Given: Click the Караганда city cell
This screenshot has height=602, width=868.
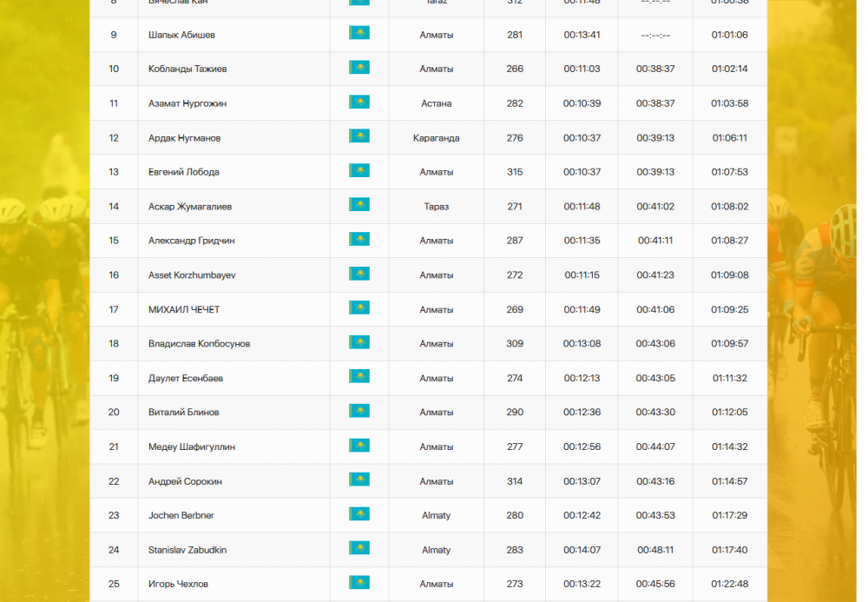Looking at the screenshot, I should click(x=436, y=138).
